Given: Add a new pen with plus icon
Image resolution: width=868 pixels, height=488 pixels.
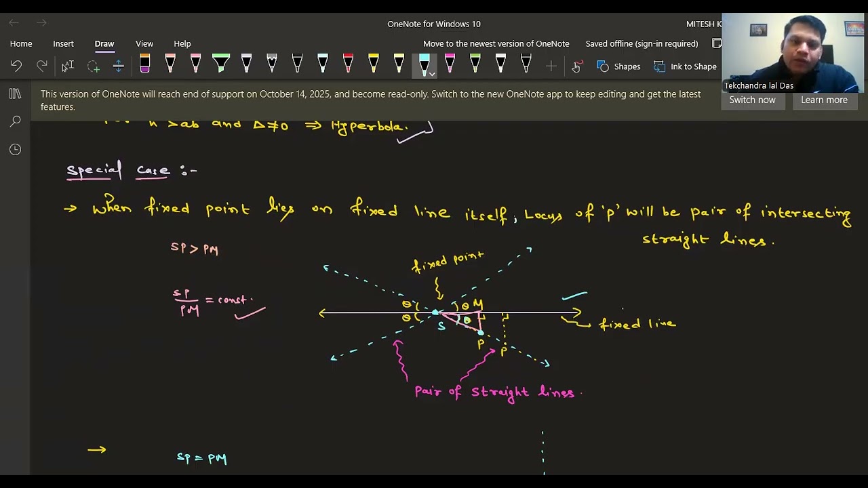Looking at the screenshot, I should [x=551, y=66].
